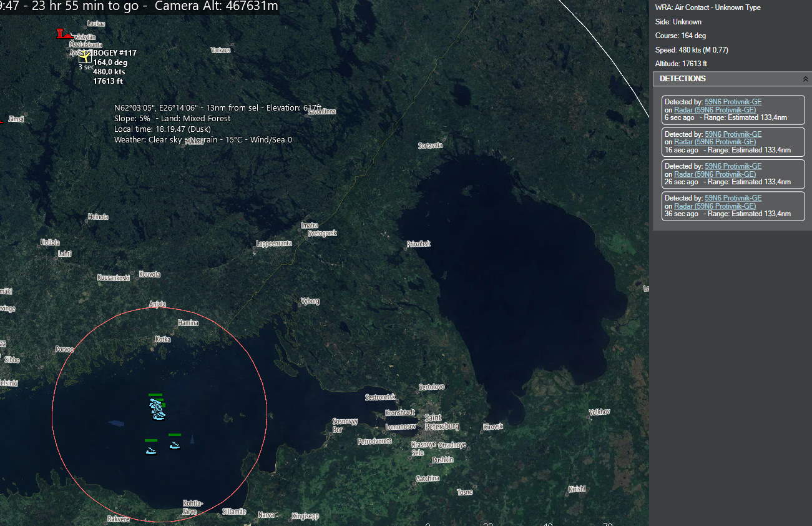Select the yellow BOGEY #117 aircraft contact

coord(85,57)
